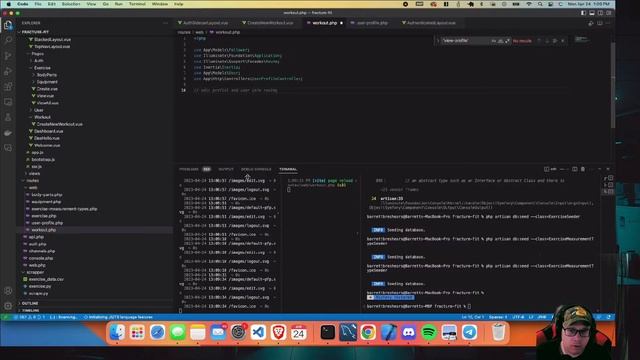Open MySQL Workbench from the dock
The height and width of the screenshot is (360, 640).
click(348, 333)
